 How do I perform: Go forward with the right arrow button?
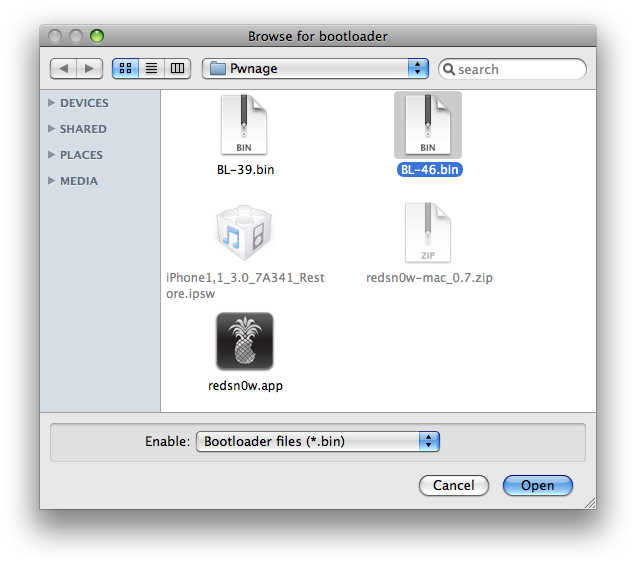click(90, 68)
